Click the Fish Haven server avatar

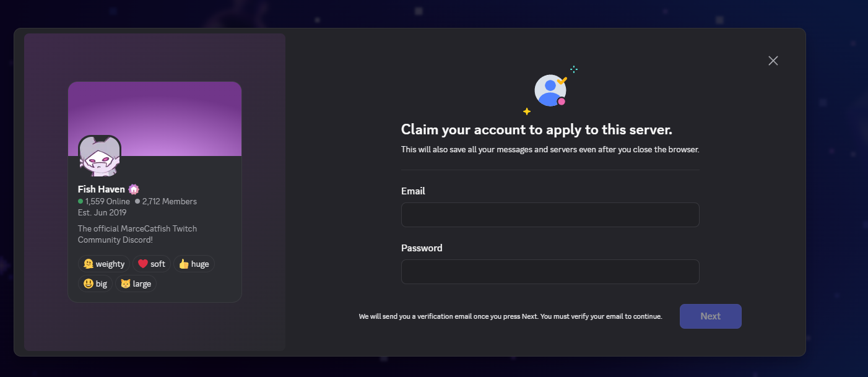click(x=99, y=156)
